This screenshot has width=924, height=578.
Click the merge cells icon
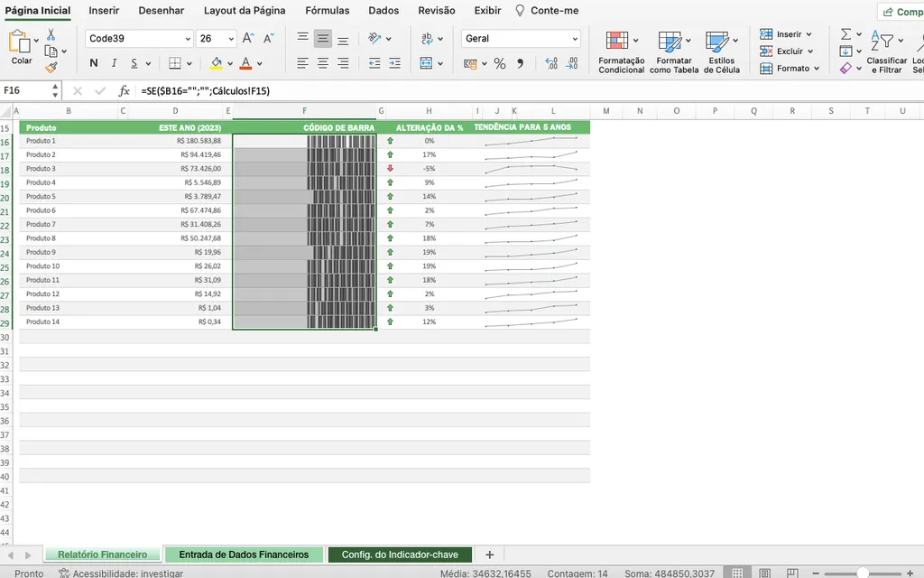426,63
